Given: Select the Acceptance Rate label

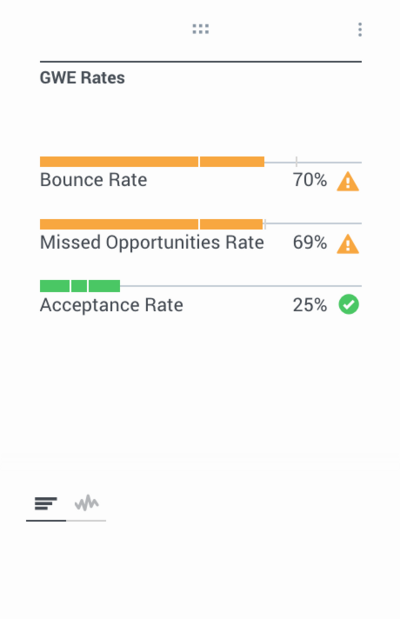Looking at the screenshot, I should 111,305.
